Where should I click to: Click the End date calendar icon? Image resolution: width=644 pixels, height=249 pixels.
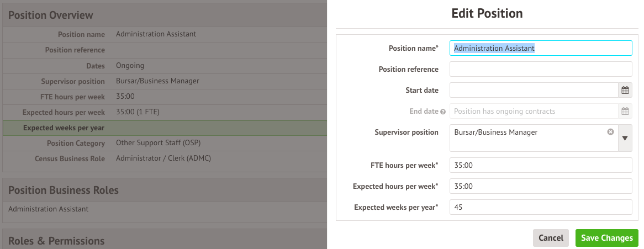point(625,111)
